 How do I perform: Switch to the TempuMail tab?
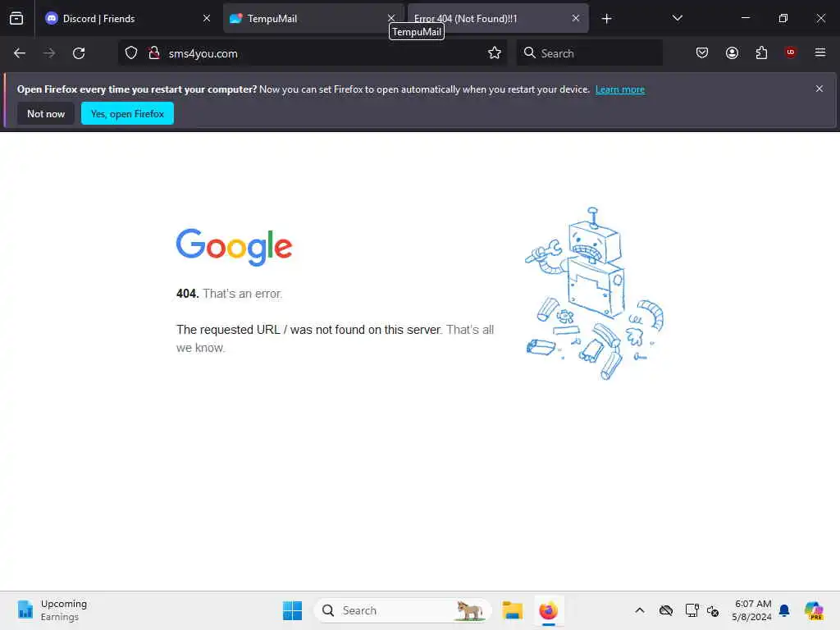click(x=313, y=18)
